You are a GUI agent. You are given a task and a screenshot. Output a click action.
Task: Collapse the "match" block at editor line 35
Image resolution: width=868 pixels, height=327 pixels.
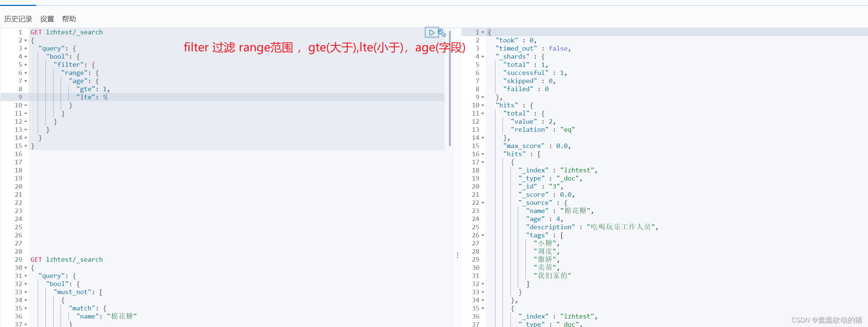coord(25,309)
